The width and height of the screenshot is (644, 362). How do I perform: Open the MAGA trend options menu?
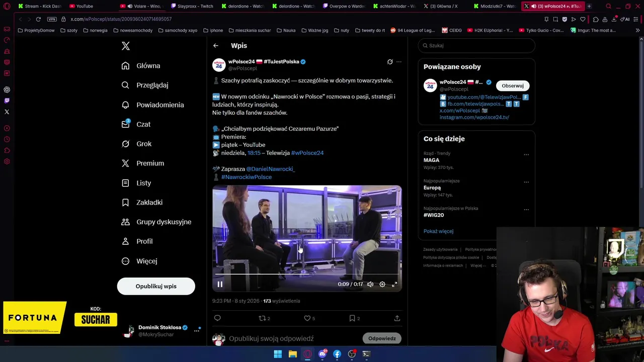[526, 155]
